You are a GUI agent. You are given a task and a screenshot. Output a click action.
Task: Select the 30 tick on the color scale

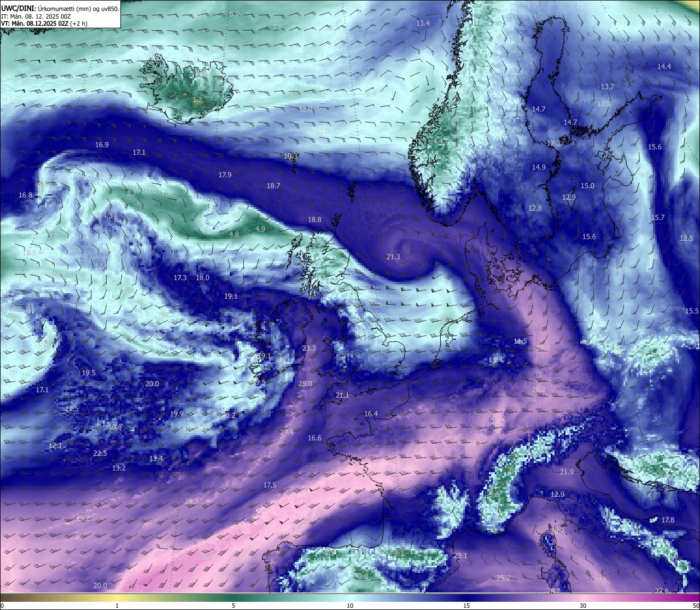coord(583,606)
